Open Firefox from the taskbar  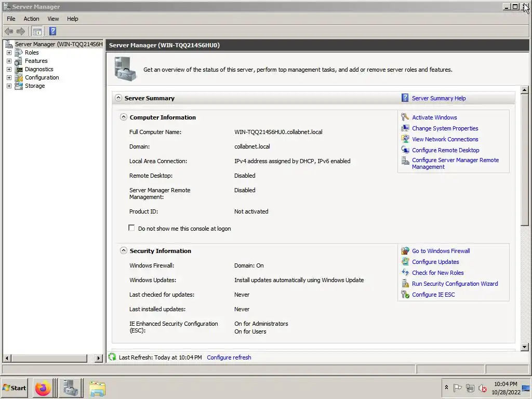click(x=43, y=388)
